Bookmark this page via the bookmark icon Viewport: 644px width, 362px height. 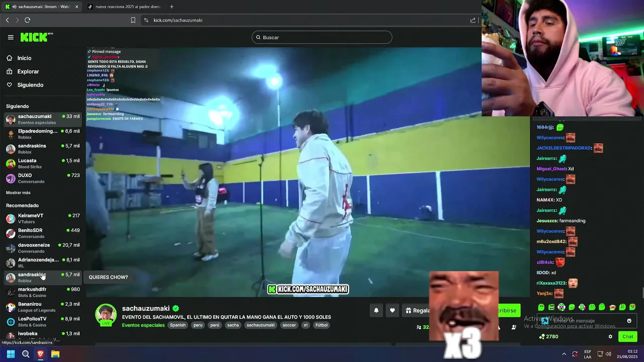[x=133, y=20]
